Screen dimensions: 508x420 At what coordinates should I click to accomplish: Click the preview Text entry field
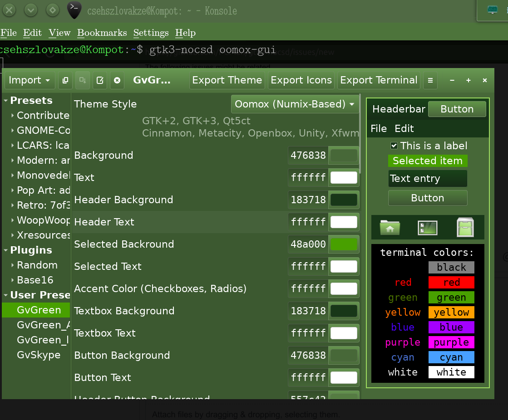428,179
